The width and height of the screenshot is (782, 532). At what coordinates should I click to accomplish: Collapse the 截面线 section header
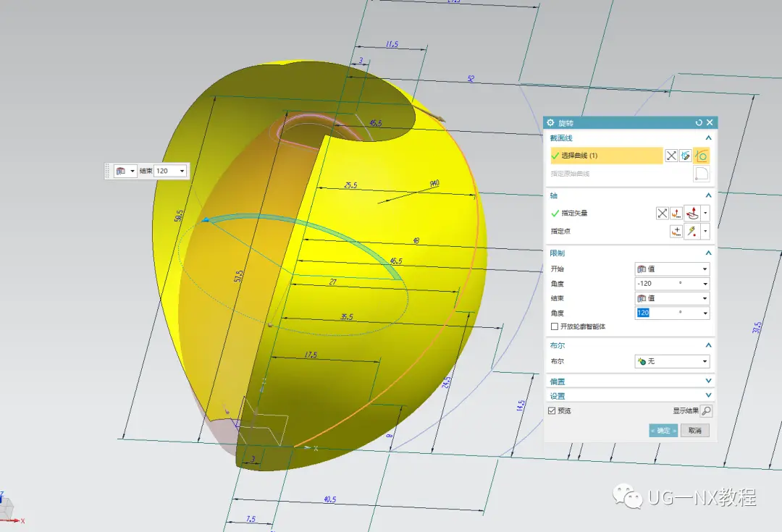(631, 138)
